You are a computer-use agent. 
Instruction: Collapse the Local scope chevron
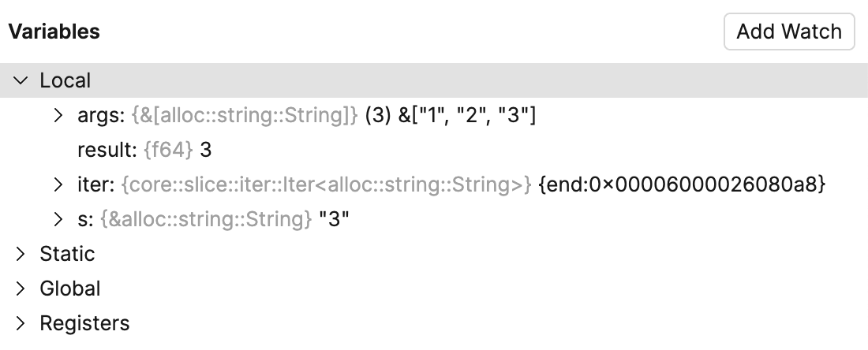point(21,80)
